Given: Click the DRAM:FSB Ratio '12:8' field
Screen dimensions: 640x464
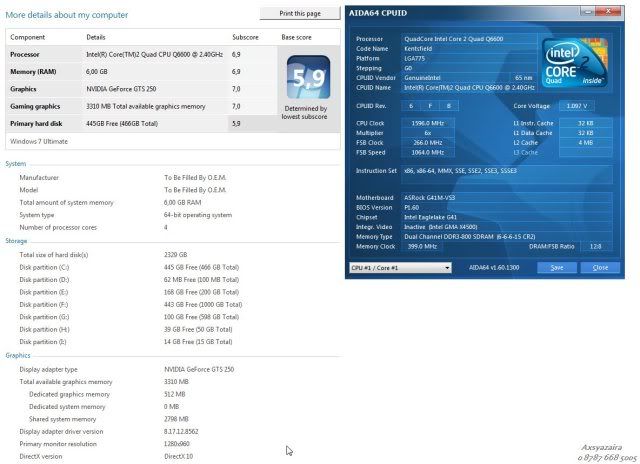Looking at the screenshot, I should click(596, 246).
